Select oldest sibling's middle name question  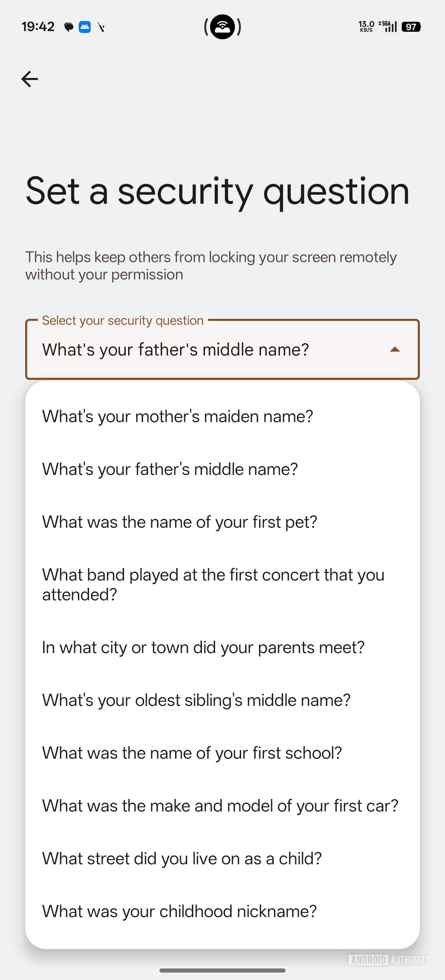(x=196, y=700)
